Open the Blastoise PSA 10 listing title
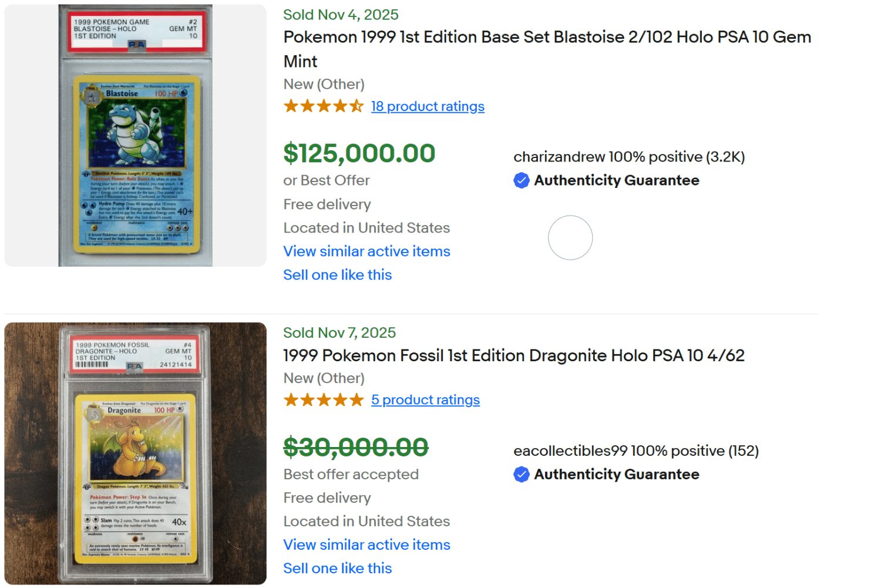The image size is (881, 588). click(x=547, y=37)
